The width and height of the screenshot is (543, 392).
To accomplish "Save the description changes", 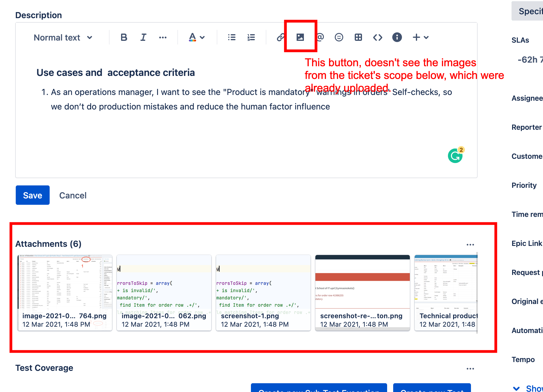I will pyautogui.click(x=33, y=195).
